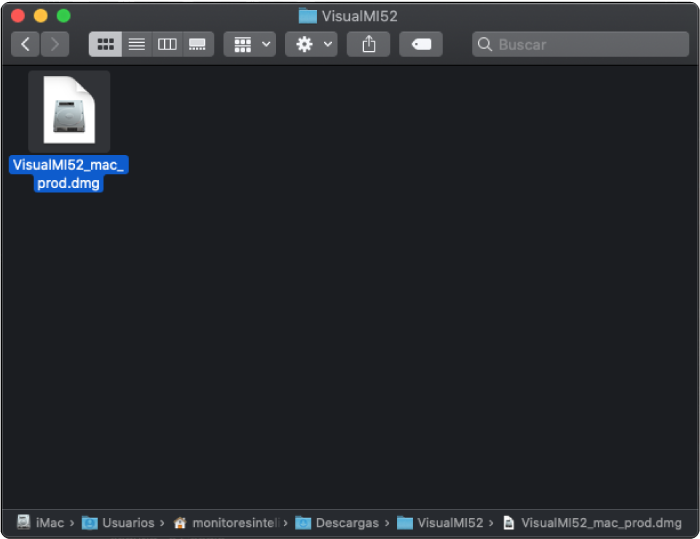This screenshot has height=539, width=700.
Task: Select the VisualMI52_mac_prod.dmg file icon
Action: (x=69, y=111)
